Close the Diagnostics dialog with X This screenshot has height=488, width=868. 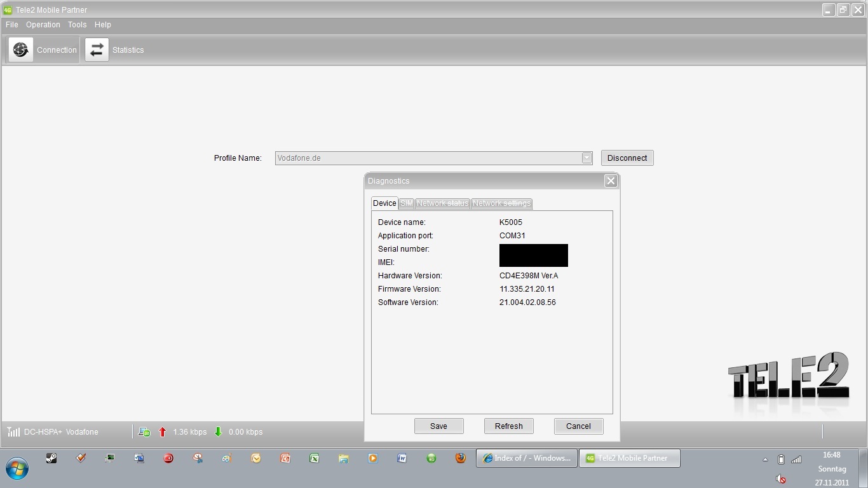pos(611,181)
